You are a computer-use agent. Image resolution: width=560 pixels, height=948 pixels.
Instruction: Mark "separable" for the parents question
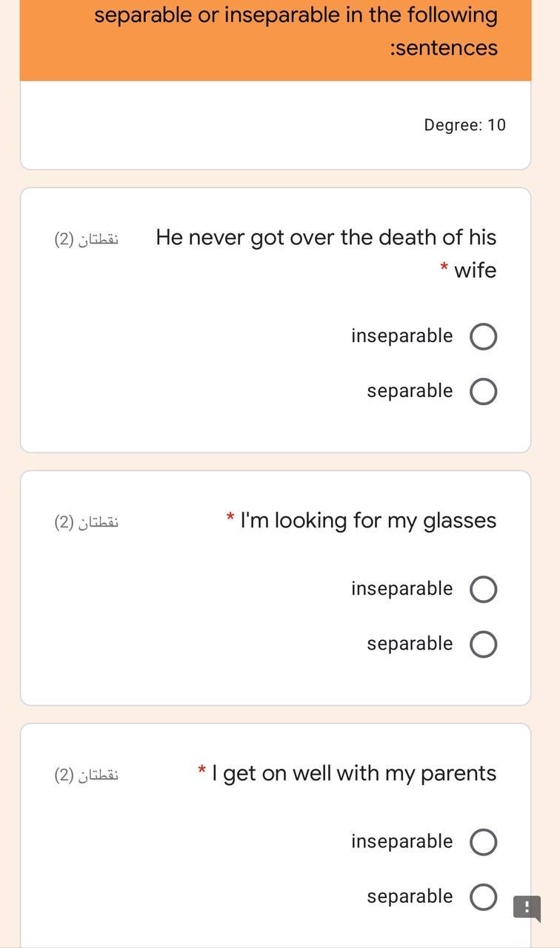tap(483, 896)
